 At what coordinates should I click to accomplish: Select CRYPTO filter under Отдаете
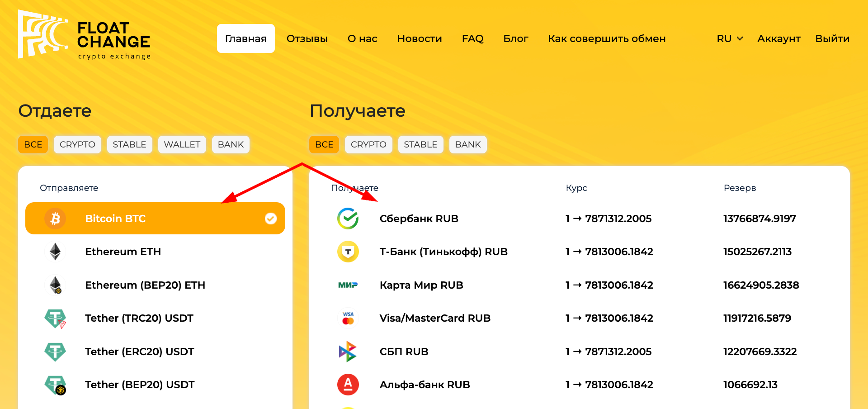click(77, 144)
